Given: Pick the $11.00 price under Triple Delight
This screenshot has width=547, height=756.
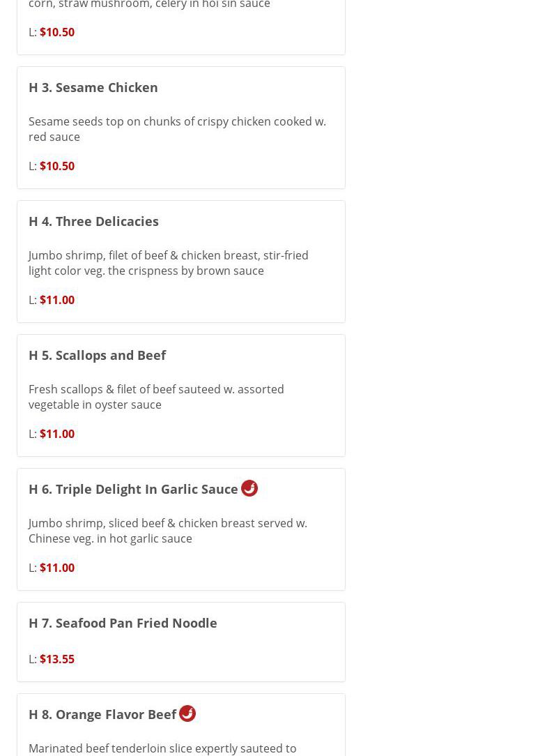Looking at the screenshot, I should [x=57, y=568].
